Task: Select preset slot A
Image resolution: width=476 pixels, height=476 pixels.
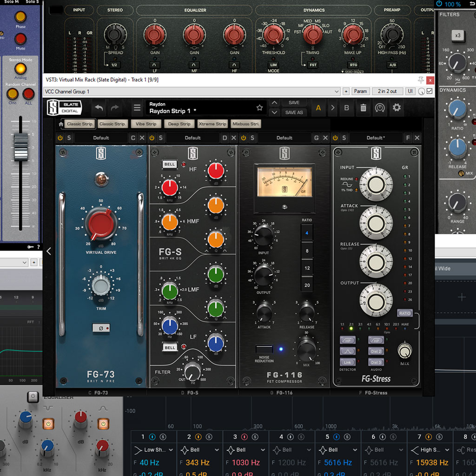Action: pyautogui.click(x=318, y=108)
